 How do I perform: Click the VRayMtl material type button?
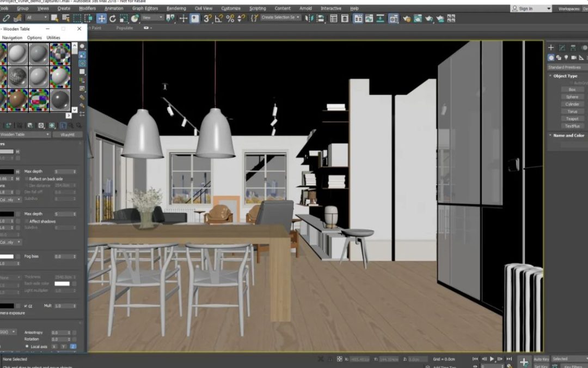pyautogui.click(x=68, y=135)
